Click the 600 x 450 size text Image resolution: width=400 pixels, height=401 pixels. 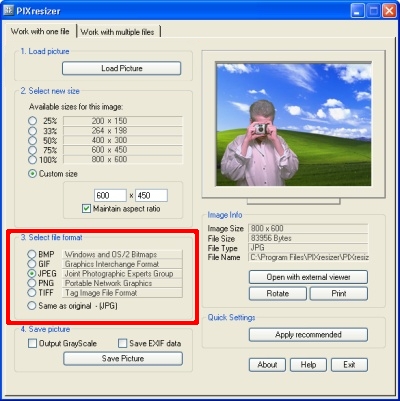coord(109,150)
